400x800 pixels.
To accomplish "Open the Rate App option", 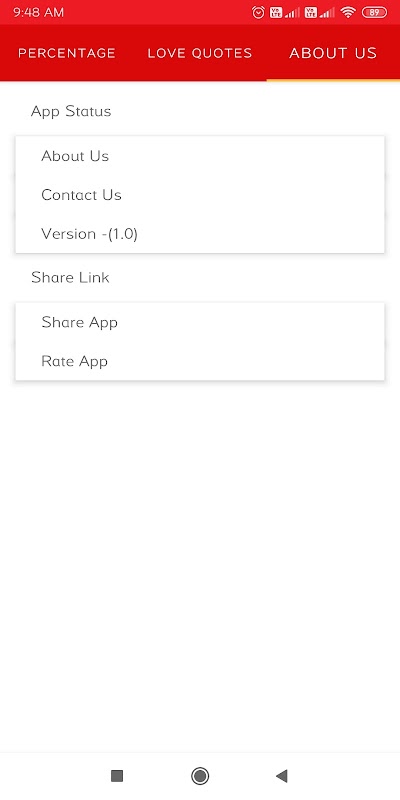I will click(200, 361).
